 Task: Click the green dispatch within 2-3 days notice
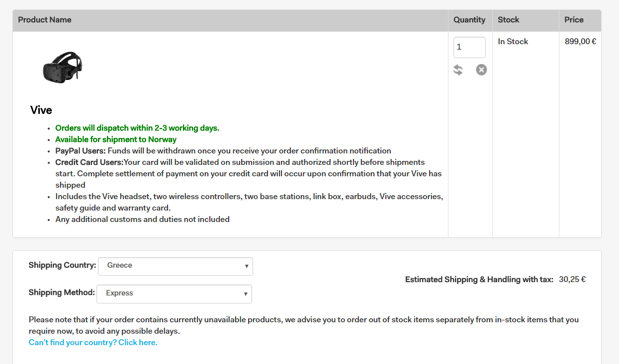(x=137, y=128)
